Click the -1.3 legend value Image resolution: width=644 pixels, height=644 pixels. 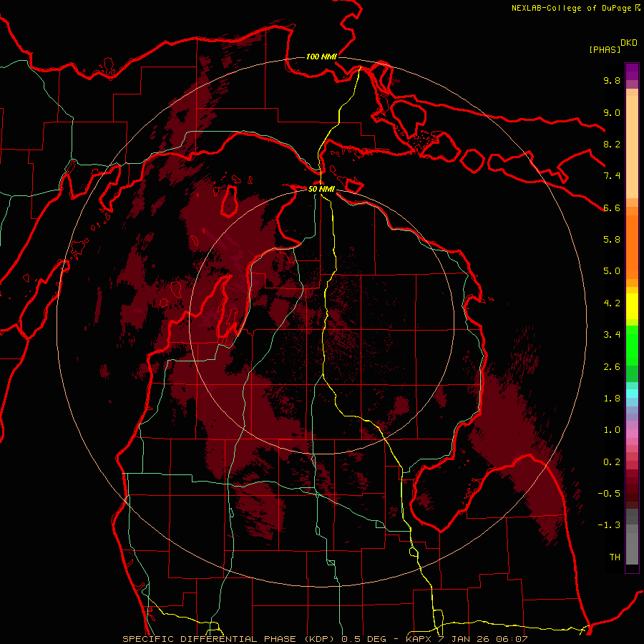coord(609,525)
